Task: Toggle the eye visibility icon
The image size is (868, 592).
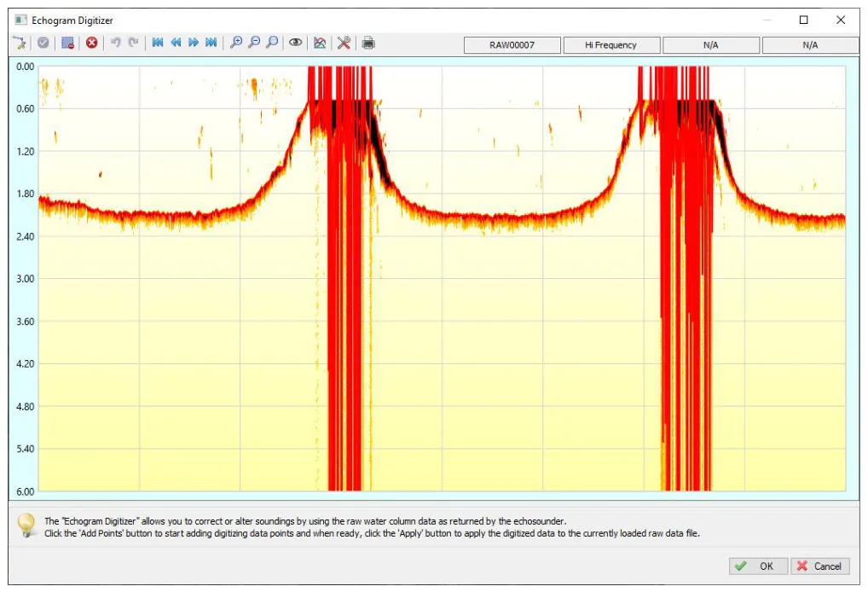Action: (x=296, y=43)
